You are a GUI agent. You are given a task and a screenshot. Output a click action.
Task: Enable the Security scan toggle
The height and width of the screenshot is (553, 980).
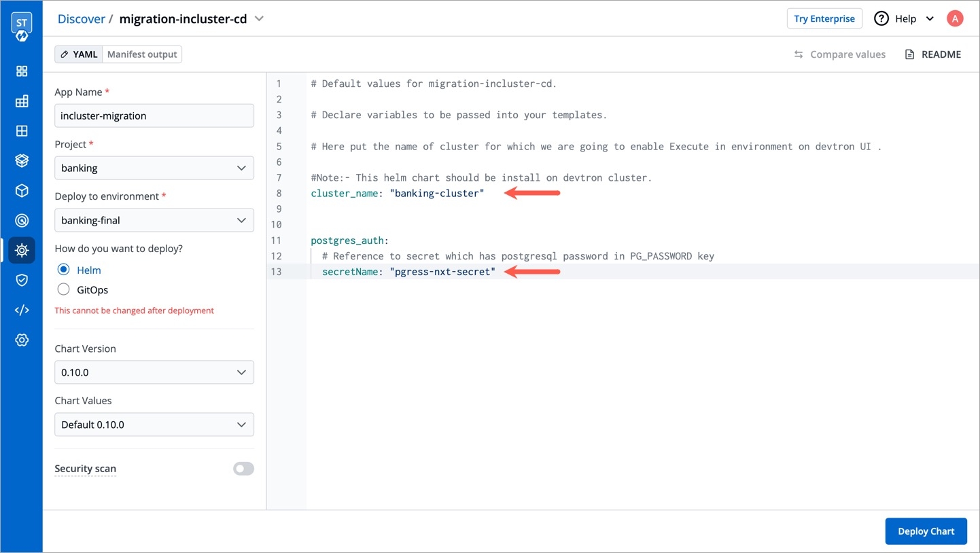243,469
